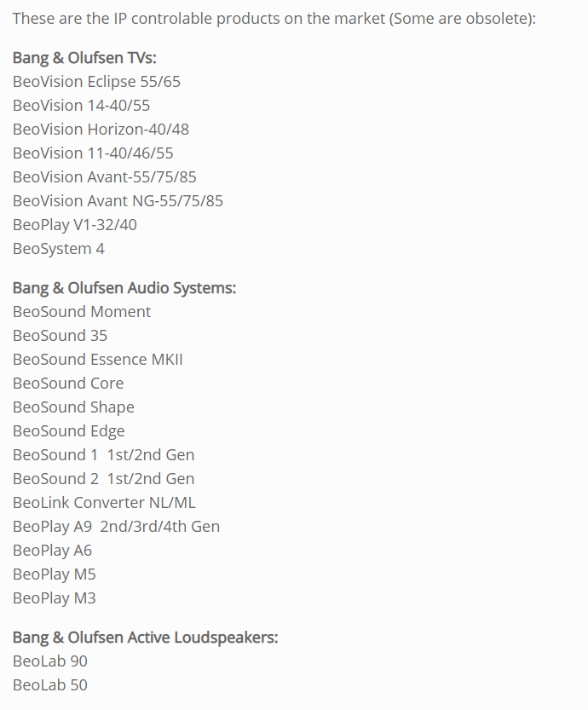
Task: Click the BeoSound Edge entry
Action: click(x=69, y=431)
